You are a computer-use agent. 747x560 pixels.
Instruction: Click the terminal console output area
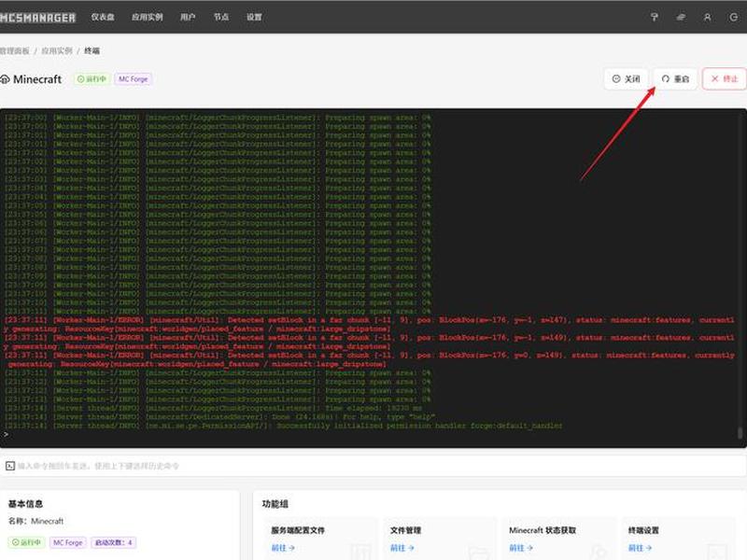pos(373,278)
